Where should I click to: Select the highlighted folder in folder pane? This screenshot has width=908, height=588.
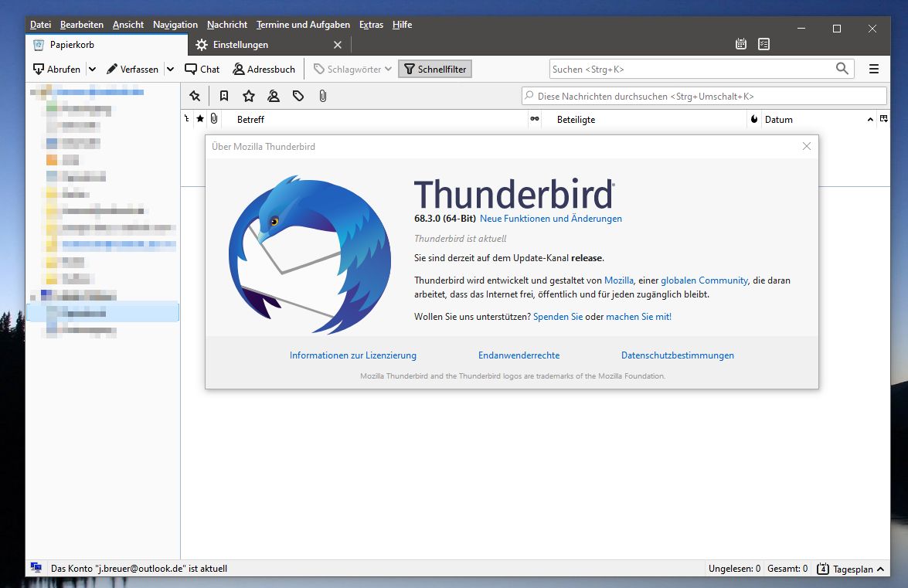(x=103, y=312)
